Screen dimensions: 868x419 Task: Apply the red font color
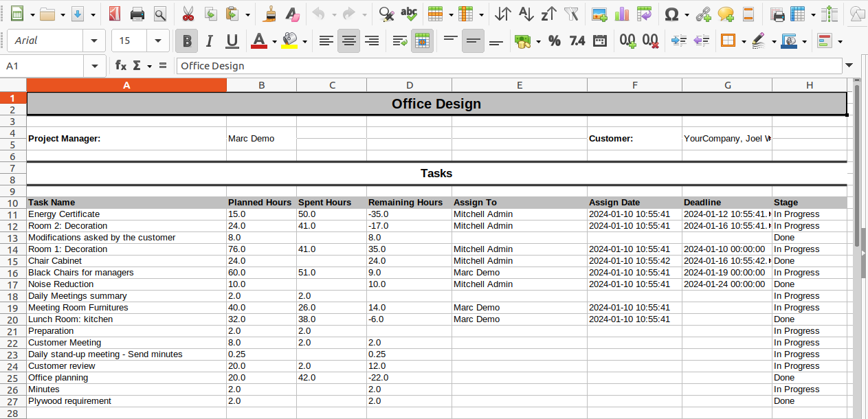tap(259, 41)
